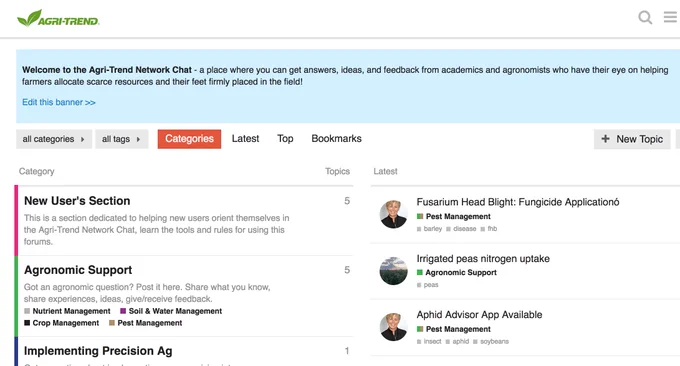
Task: Click the avatar beside Aphid Advisor App
Action: point(393,327)
